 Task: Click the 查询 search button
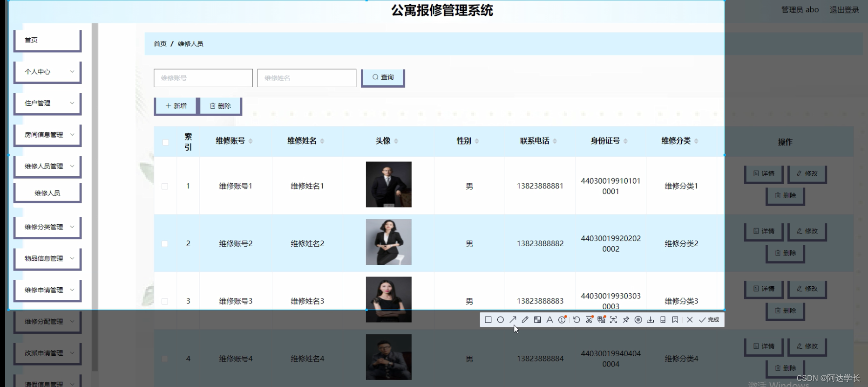tap(383, 77)
